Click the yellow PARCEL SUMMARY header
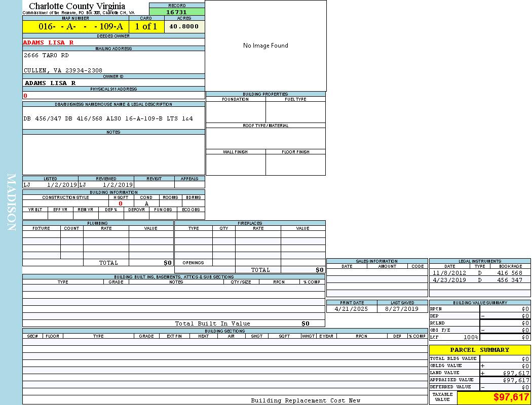 (x=479, y=350)
